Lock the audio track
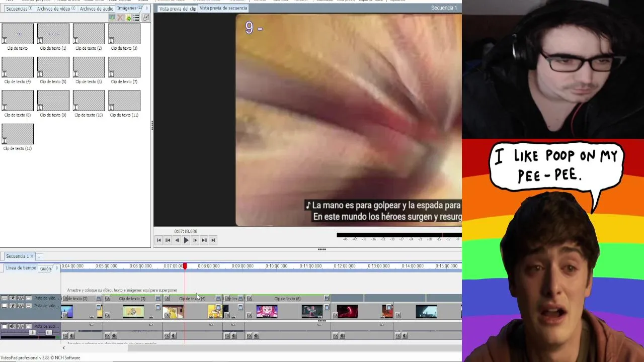644x362 pixels. [28, 326]
